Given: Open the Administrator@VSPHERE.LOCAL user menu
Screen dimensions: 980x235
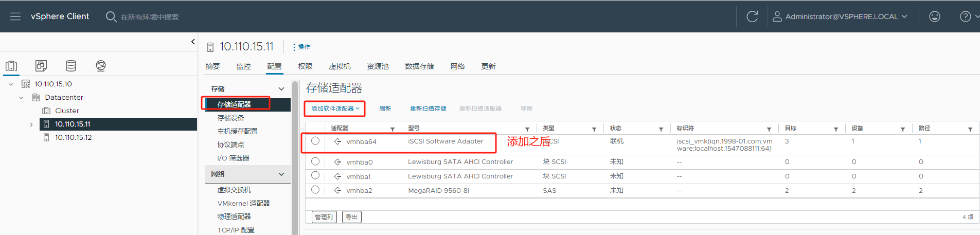Looking at the screenshot, I should point(840,16).
